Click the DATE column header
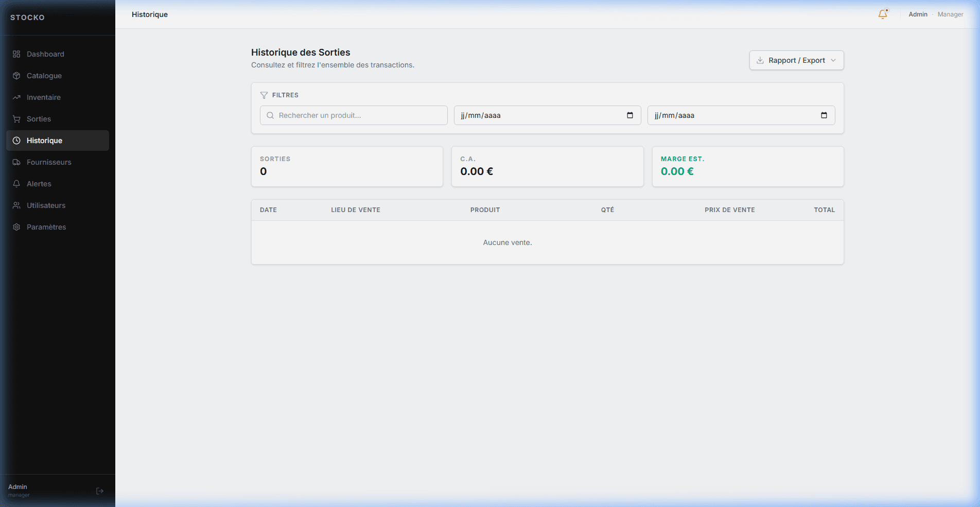 pos(268,210)
